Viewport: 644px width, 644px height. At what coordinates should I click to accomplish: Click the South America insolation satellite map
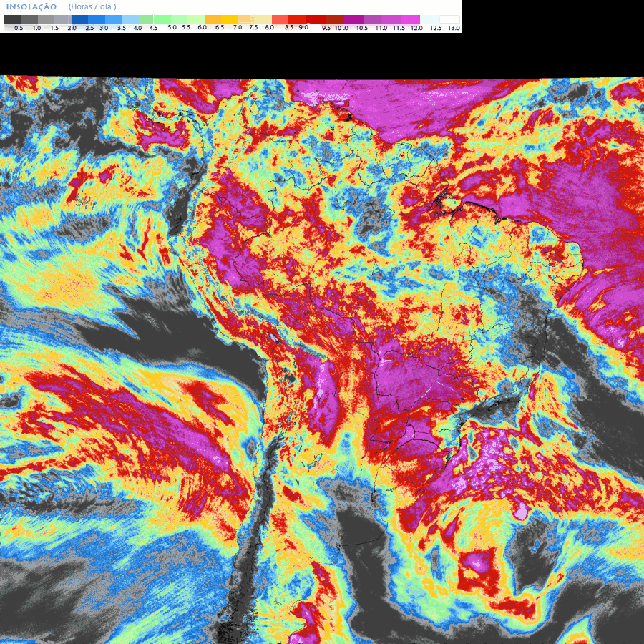click(x=322, y=360)
